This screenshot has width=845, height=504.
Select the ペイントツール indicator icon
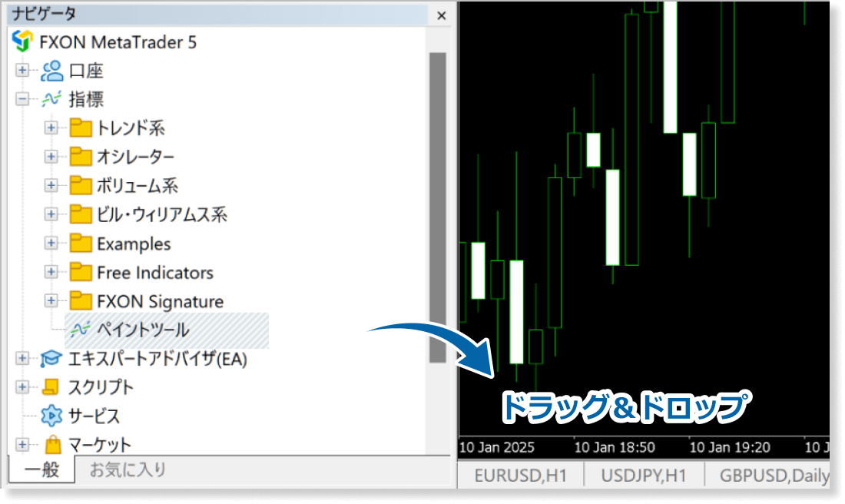(x=81, y=330)
